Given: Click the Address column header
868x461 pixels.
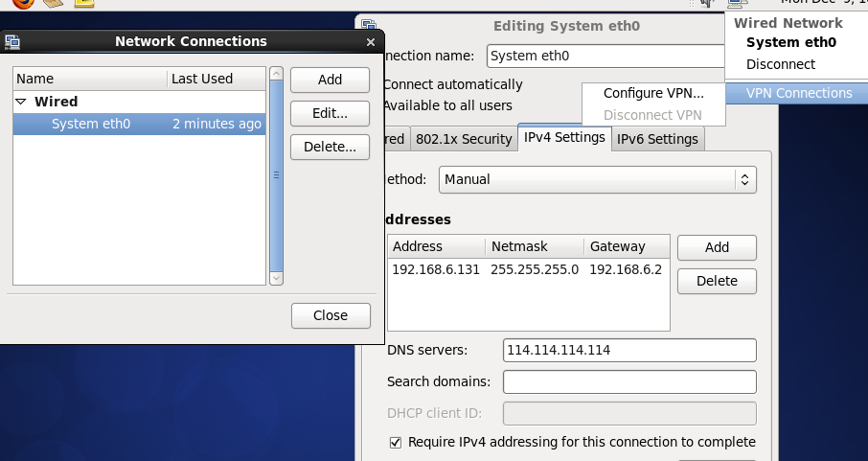Looking at the screenshot, I should click(x=437, y=246).
